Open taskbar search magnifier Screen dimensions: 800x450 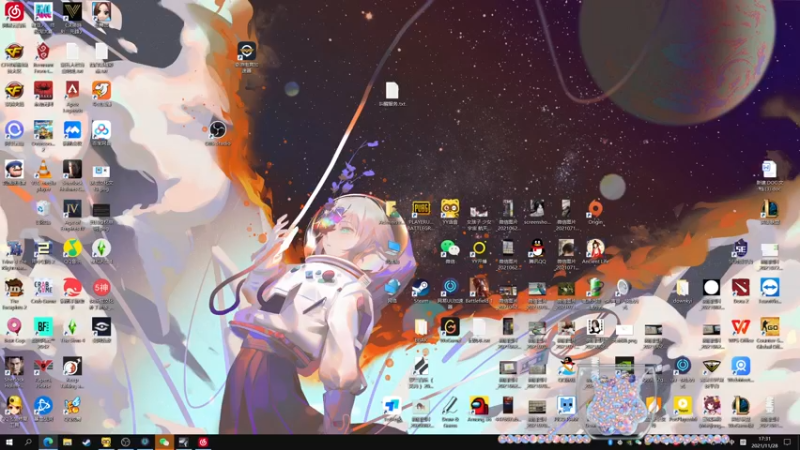(x=28, y=442)
